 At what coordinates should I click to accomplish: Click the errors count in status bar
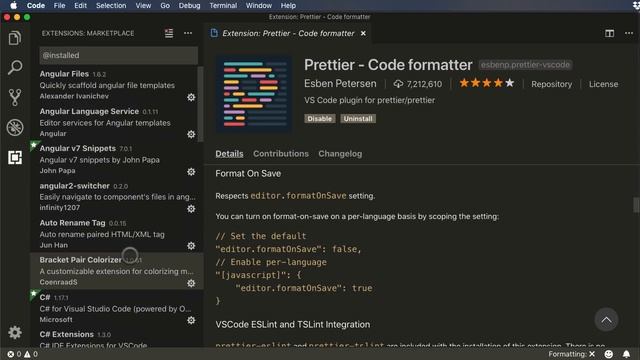[x=14, y=354]
